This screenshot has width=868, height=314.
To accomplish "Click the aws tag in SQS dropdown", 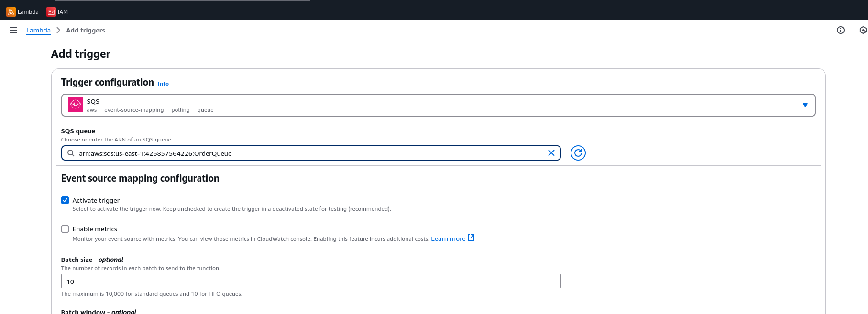I will click(92, 110).
